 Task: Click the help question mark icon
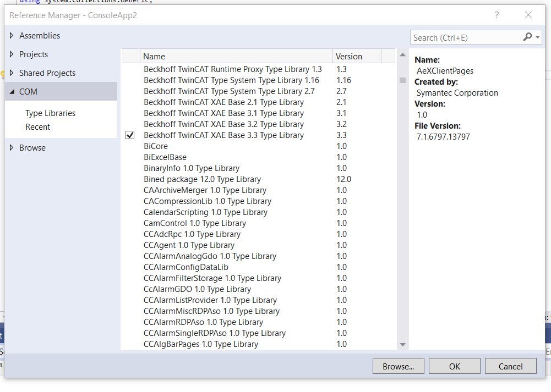point(497,15)
